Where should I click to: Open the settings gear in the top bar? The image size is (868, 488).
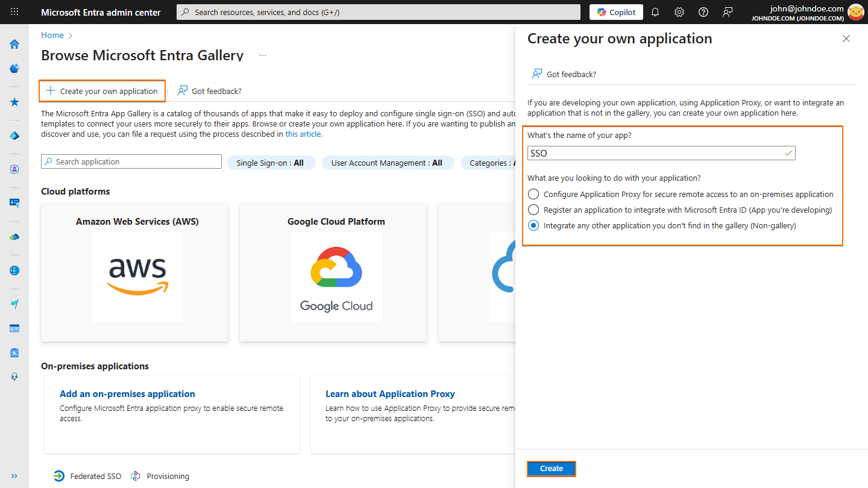coord(679,11)
